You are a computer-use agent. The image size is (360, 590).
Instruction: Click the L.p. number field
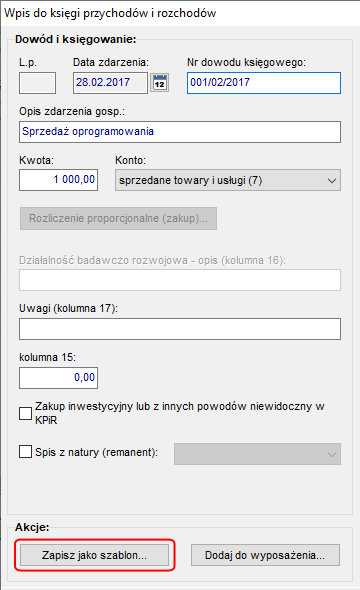coord(38,83)
